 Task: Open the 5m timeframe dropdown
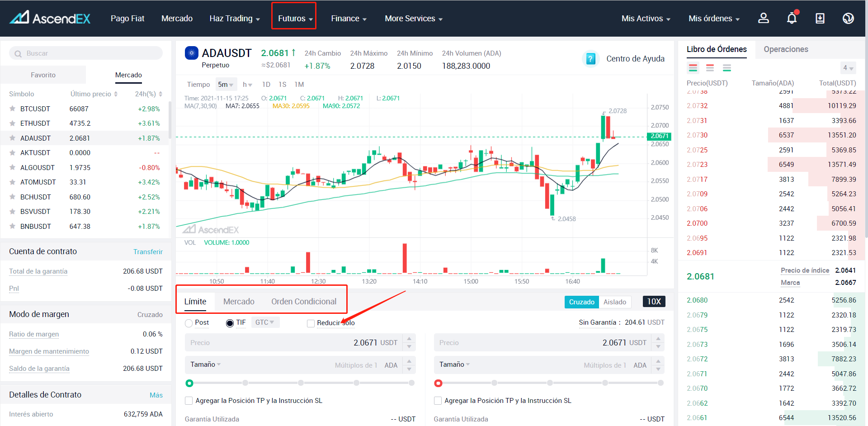[x=226, y=85]
